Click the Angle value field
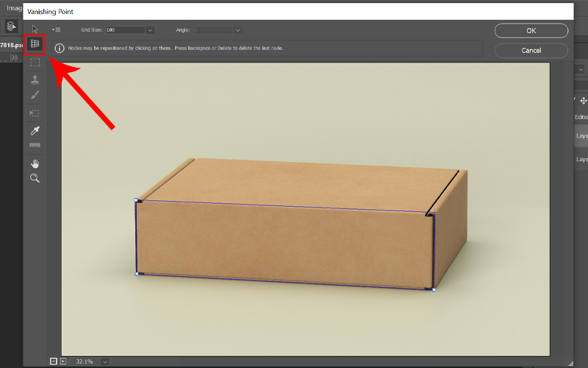The height and width of the screenshot is (368, 588). [x=213, y=30]
